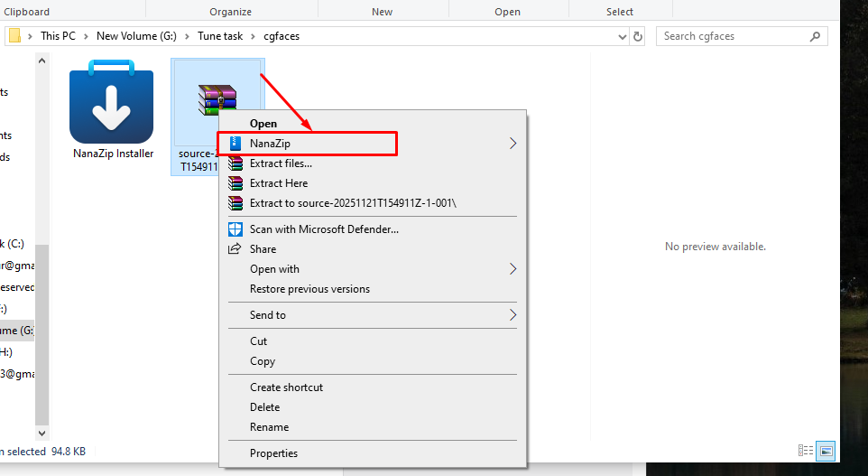Viewport: 868px width, 476px height.
Task: Click the folder icon in address bar
Action: coord(15,36)
